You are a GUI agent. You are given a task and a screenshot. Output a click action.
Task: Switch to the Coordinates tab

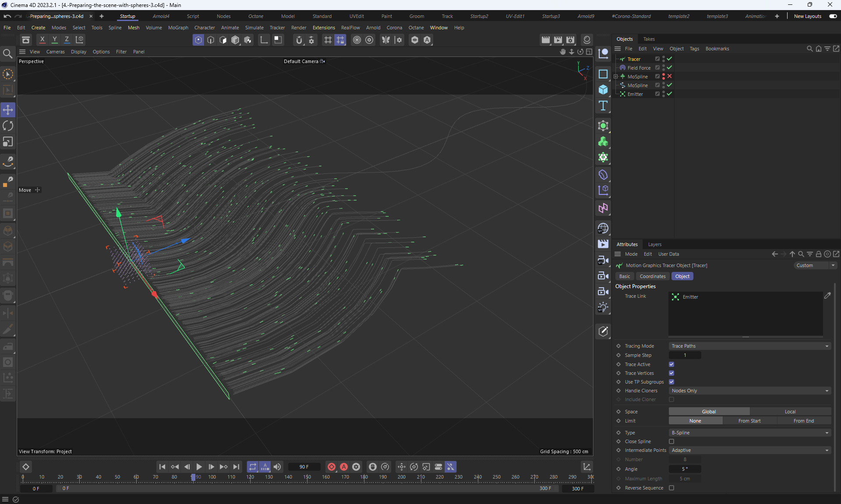click(652, 276)
